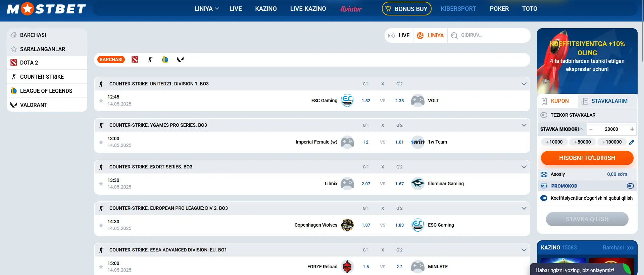Click the Saralanganlar star icon

(x=14, y=49)
